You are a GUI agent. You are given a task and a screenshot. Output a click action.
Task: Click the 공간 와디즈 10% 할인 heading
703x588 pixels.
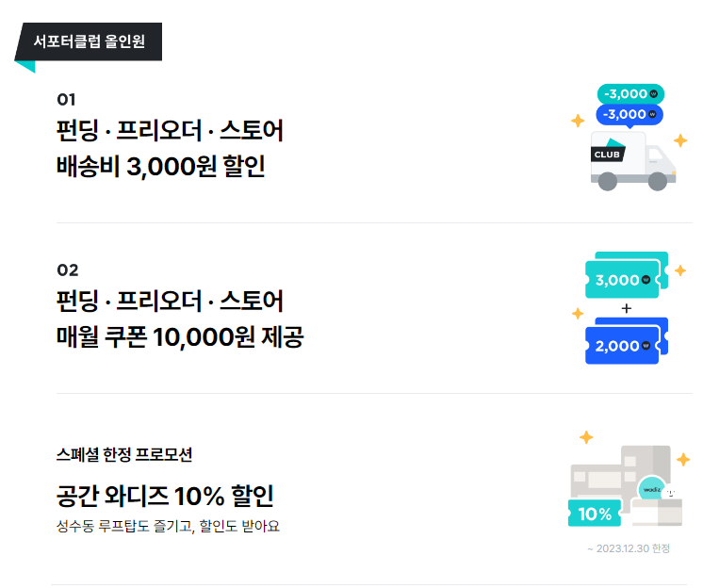[165, 496]
